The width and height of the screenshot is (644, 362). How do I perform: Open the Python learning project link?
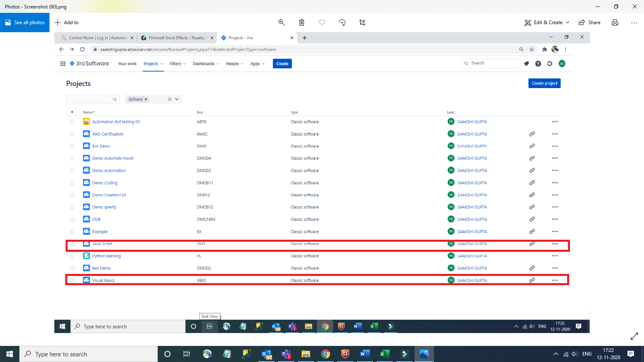106,256
